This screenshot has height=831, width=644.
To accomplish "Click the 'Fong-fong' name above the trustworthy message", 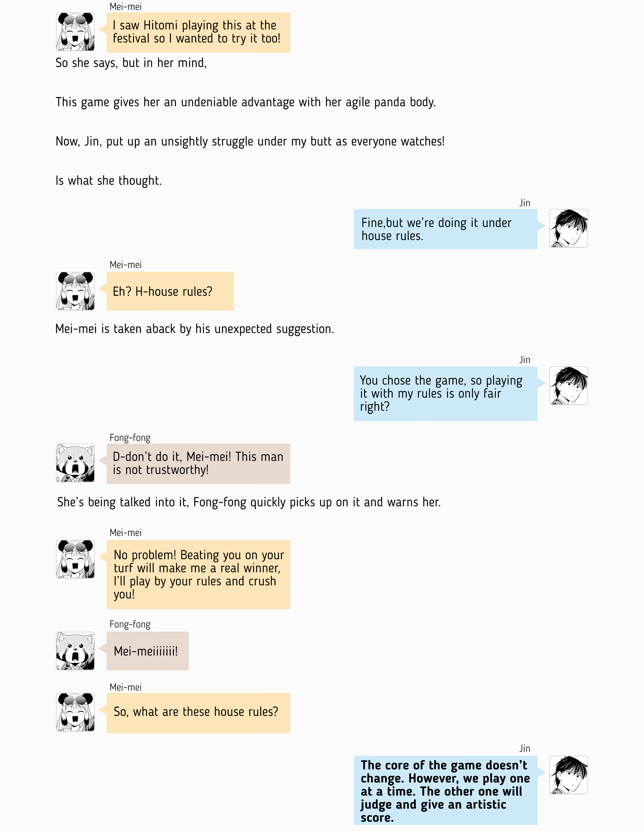I will coord(130,438).
